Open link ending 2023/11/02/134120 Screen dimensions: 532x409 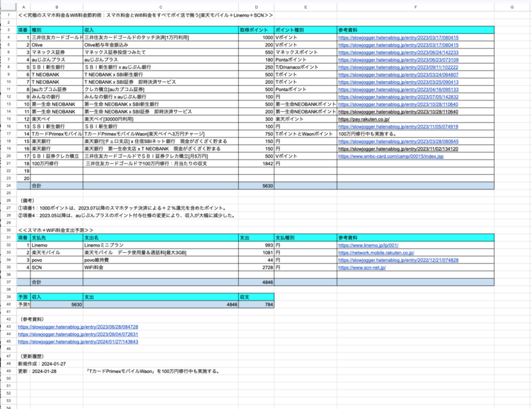point(398,149)
